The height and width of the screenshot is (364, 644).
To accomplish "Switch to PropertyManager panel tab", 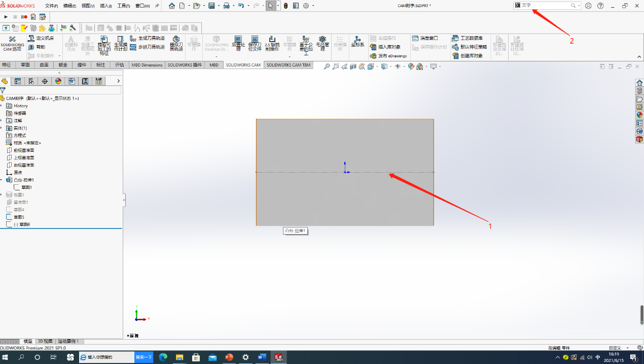I will (x=18, y=81).
